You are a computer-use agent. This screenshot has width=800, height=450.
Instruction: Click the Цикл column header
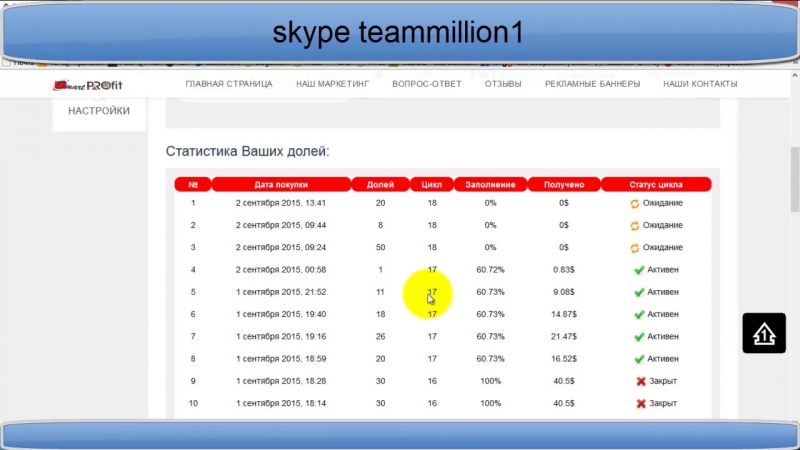432,185
